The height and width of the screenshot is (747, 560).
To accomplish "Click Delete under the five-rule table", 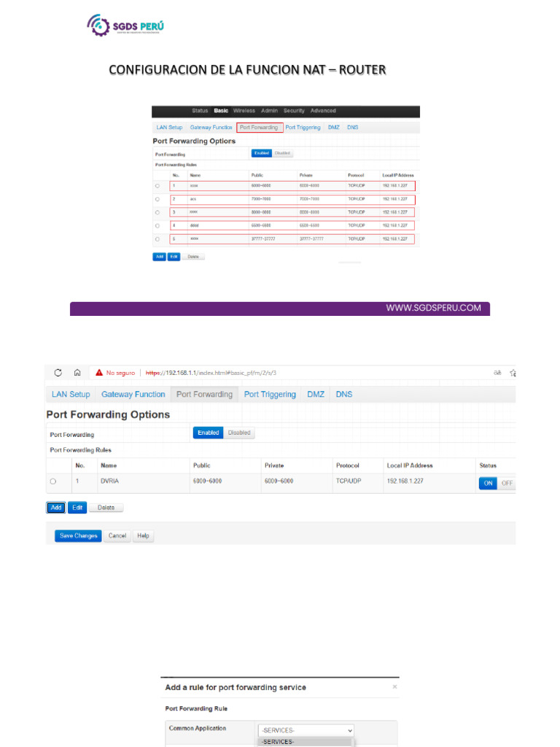I will [192, 256].
